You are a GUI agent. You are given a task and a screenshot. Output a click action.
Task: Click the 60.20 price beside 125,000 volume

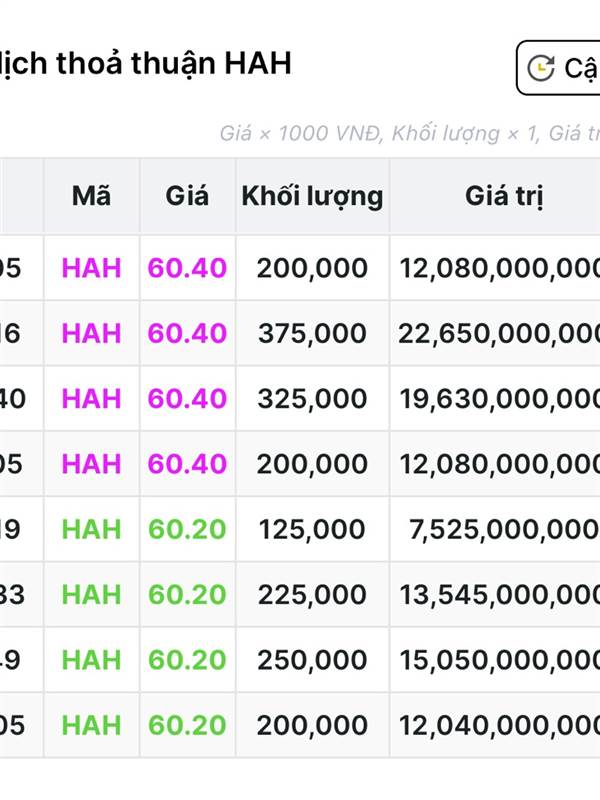(x=187, y=529)
